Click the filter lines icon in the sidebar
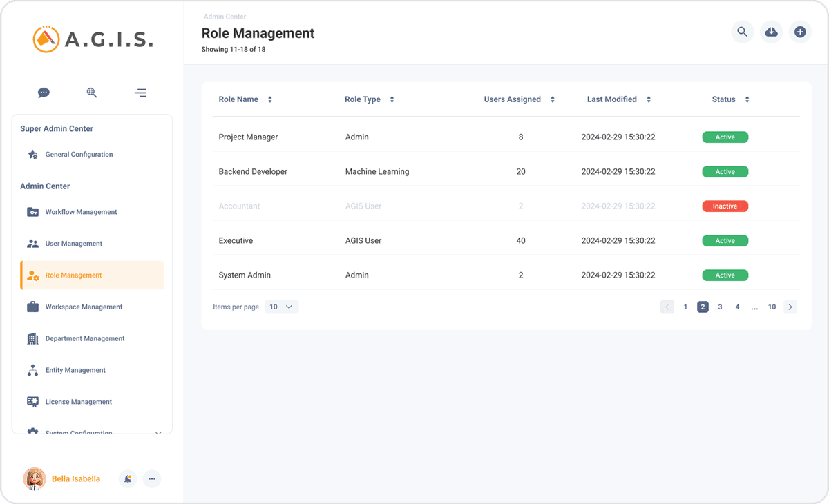Image resolution: width=829 pixels, height=504 pixels. tap(140, 92)
